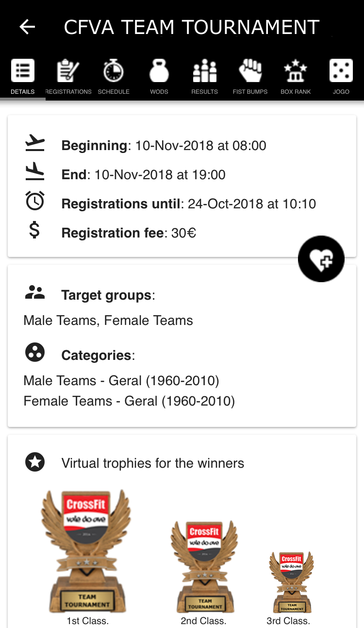Image resolution: width=364 pixels, height=628 pixels.
Task: Click the 1st Class. trophy image
Action: point(87,551)
